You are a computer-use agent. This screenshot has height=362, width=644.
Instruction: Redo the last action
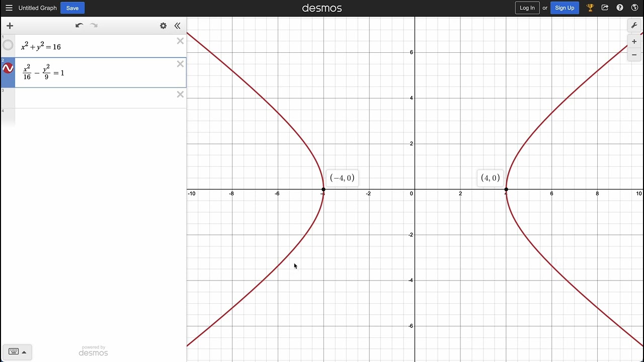[94, 26]
